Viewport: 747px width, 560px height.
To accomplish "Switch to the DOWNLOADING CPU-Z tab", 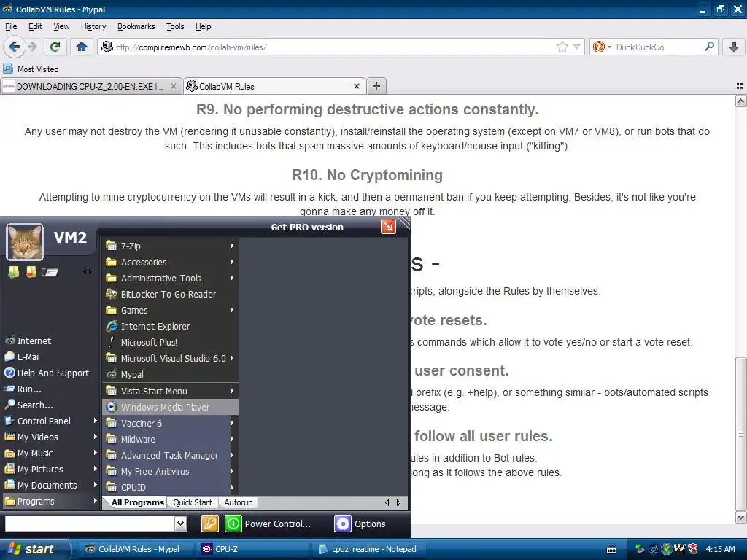I will click(91, 86).
